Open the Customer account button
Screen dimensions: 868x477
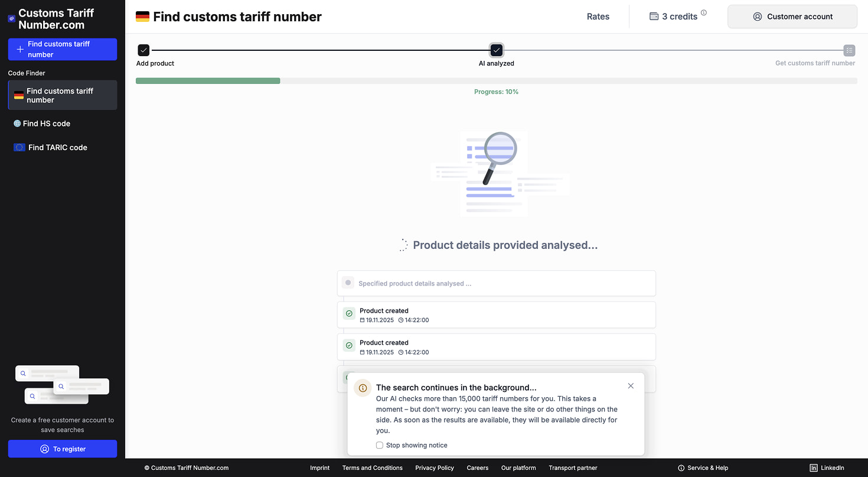click(792, 17)
